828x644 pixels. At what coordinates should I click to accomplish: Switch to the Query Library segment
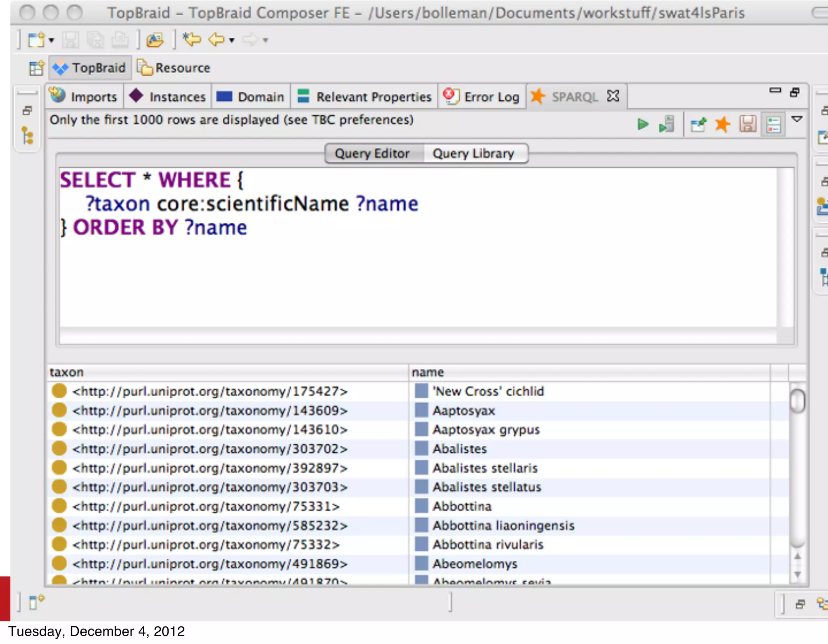pos(473,154)
